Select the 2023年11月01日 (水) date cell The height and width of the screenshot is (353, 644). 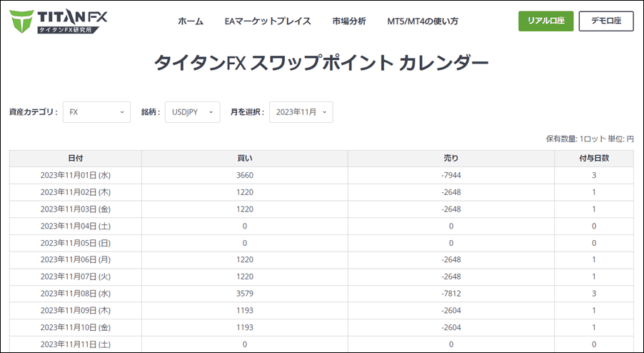click(75, 175)
